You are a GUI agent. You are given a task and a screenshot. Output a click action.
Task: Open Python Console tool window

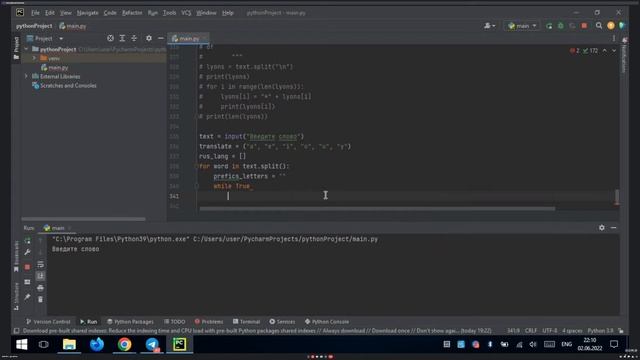click(x=327, y=322)
